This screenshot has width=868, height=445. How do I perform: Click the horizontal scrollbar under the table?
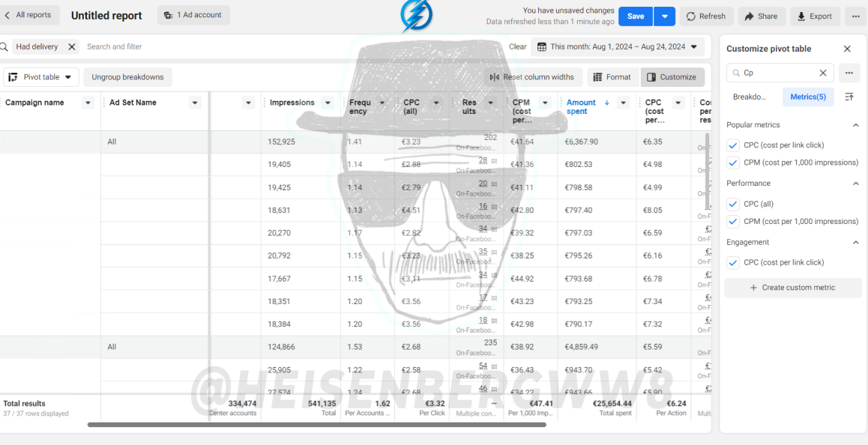316,425
